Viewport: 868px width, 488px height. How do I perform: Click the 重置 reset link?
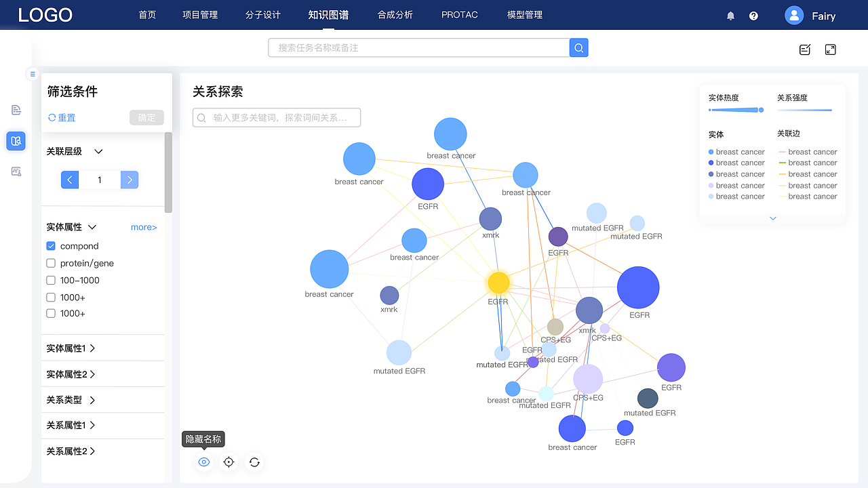click(x=66, y=118)
